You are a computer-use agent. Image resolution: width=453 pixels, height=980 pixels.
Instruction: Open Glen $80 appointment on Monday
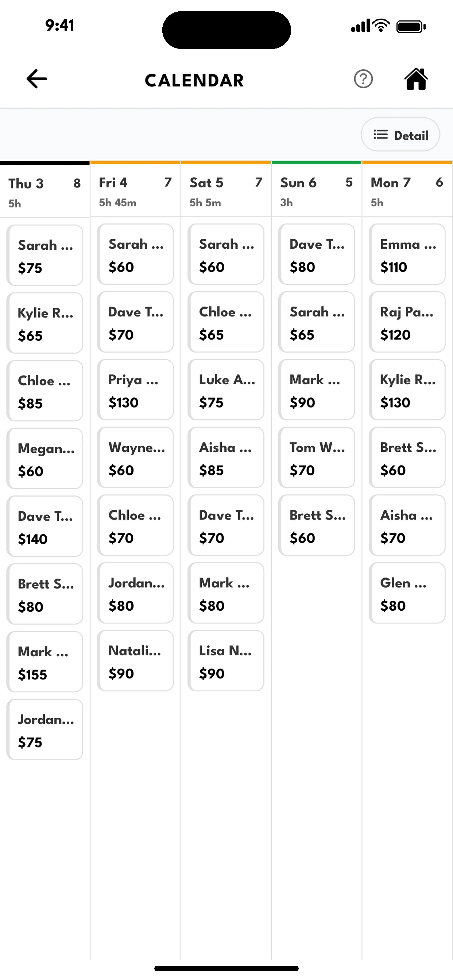(407, 593)
